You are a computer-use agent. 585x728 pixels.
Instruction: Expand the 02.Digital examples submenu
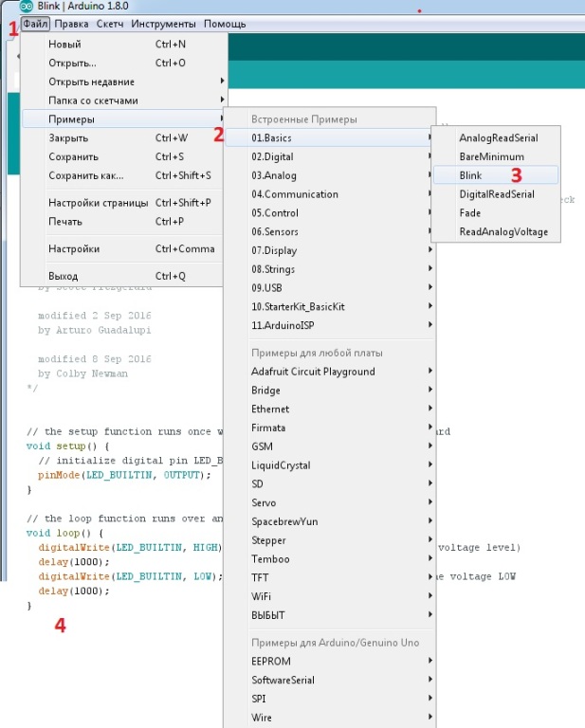click(x=273, y=156)
